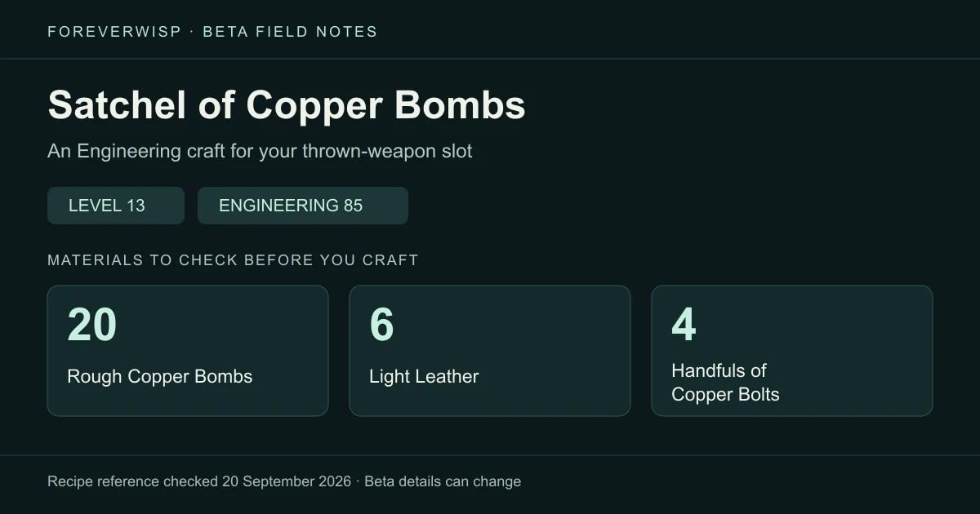Open the Rough Copper Bombs material card
The image size is (980, 514).
tap(188, 351)
